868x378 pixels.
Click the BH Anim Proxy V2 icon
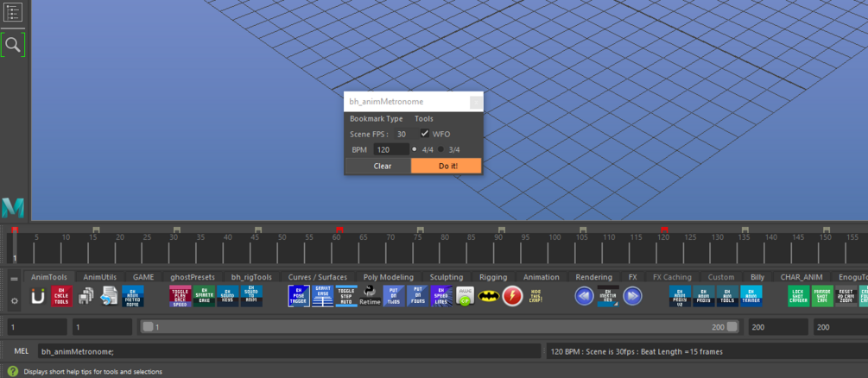(x=680, y=296)
